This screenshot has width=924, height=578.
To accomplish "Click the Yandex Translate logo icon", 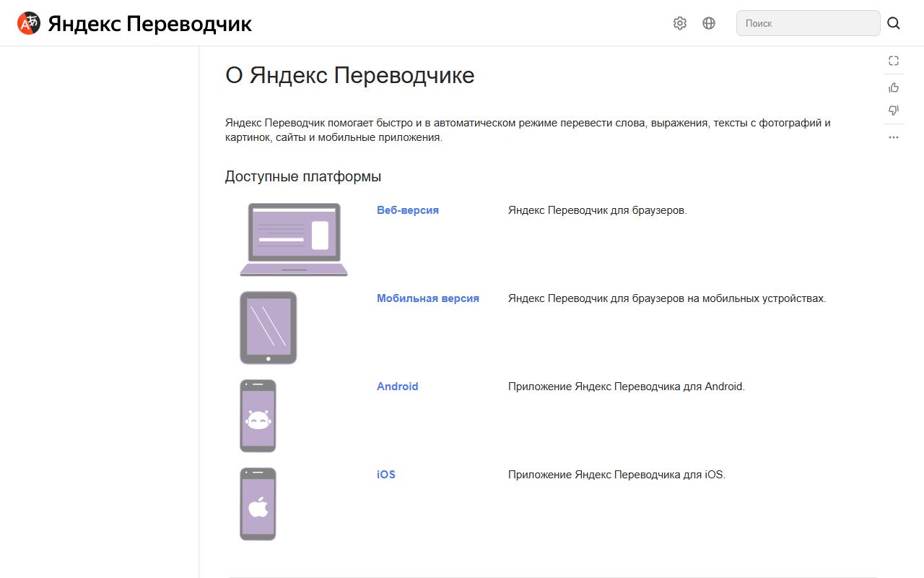I will coord(29,23).
